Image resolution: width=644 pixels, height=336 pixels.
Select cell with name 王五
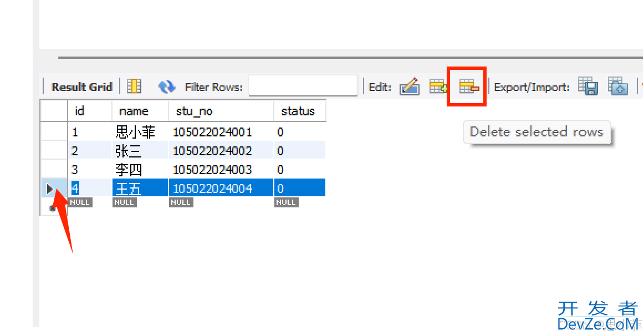(x=140, y=188)
